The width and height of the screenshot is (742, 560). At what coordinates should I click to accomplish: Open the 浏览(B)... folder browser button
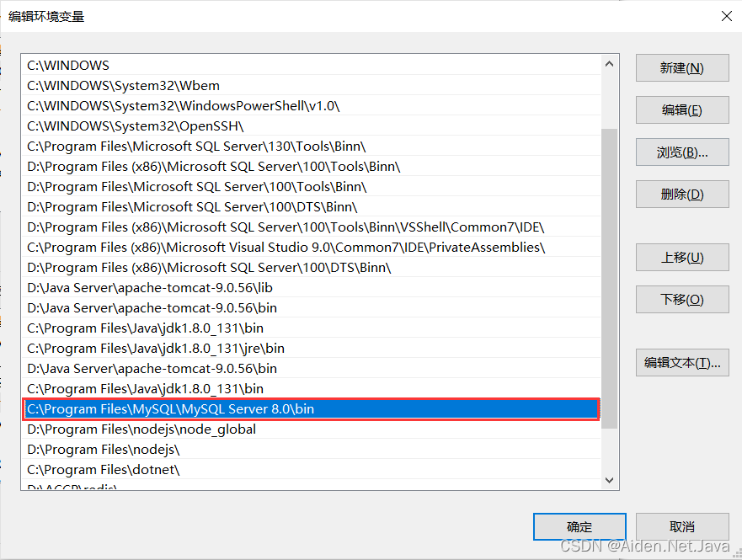[682, 152]
